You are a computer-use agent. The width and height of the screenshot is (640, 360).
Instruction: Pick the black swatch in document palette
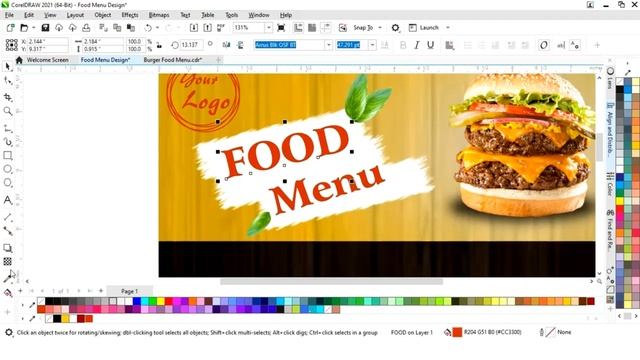58,318
